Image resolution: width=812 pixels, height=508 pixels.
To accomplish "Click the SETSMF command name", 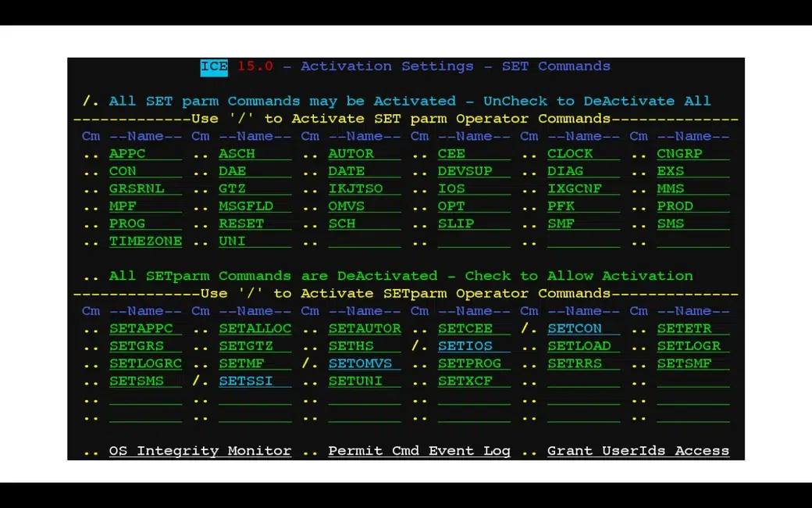I will (684, 364).
